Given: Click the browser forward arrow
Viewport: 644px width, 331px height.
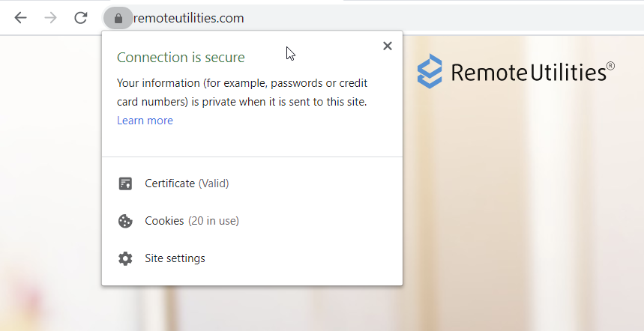Looking at the screenshot, I should tap(50, 18).
